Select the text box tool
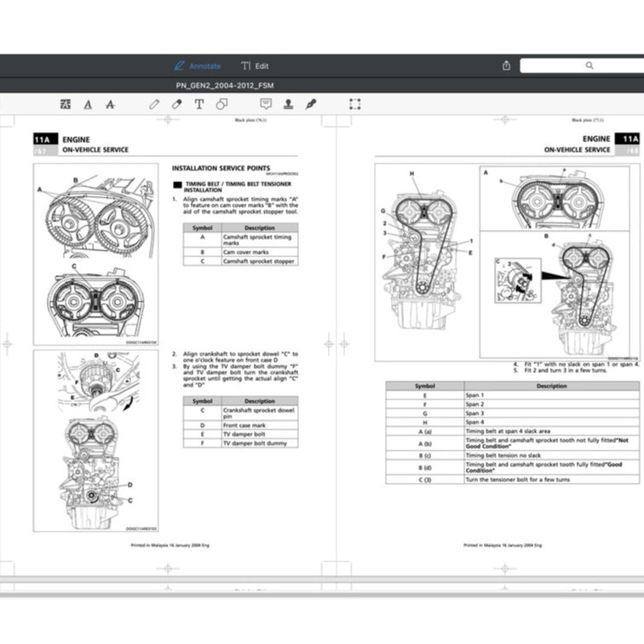 [198, 104]
